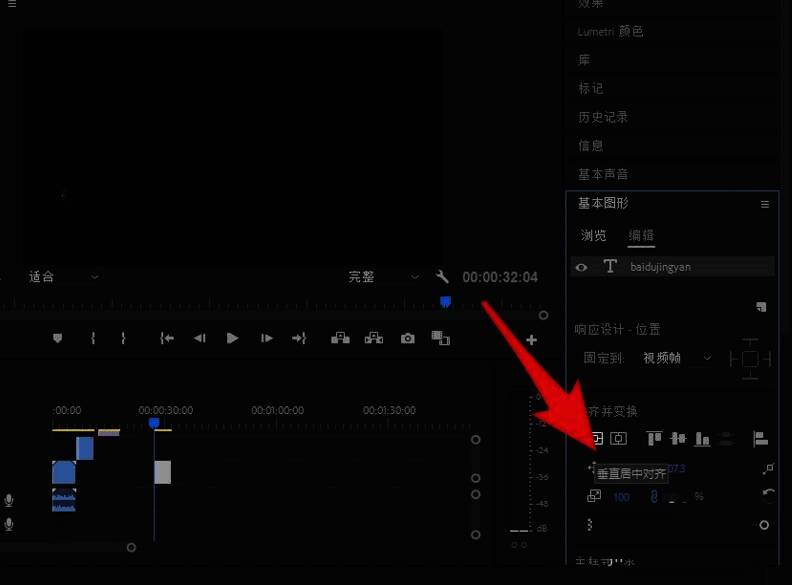Click the Mark In bracket icon

point(93,339)
